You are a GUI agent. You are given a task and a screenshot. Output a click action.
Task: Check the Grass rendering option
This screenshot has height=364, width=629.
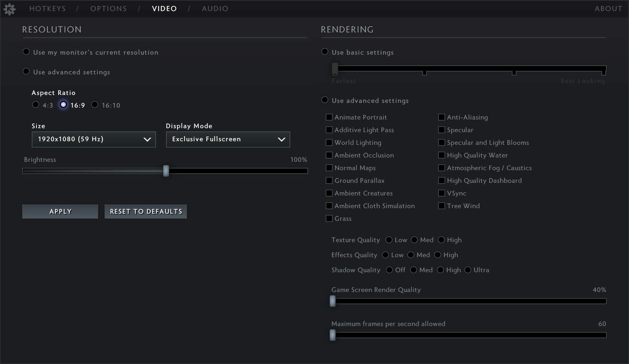pos(329,218)
